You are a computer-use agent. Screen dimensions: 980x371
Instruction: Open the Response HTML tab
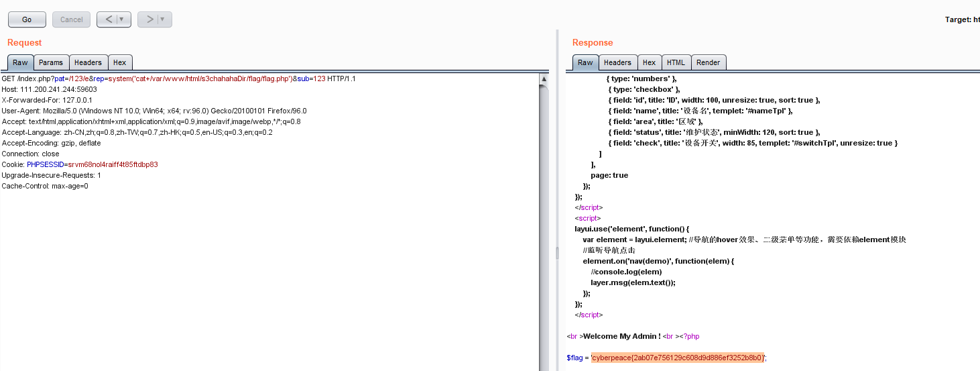coord(676,62)
